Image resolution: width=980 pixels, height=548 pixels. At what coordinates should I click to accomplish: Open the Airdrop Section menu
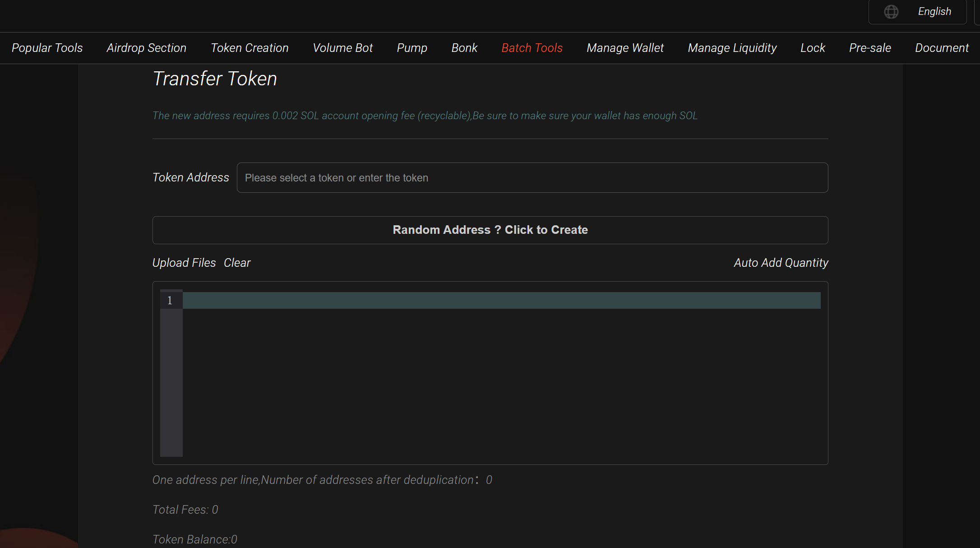[146, 48]
